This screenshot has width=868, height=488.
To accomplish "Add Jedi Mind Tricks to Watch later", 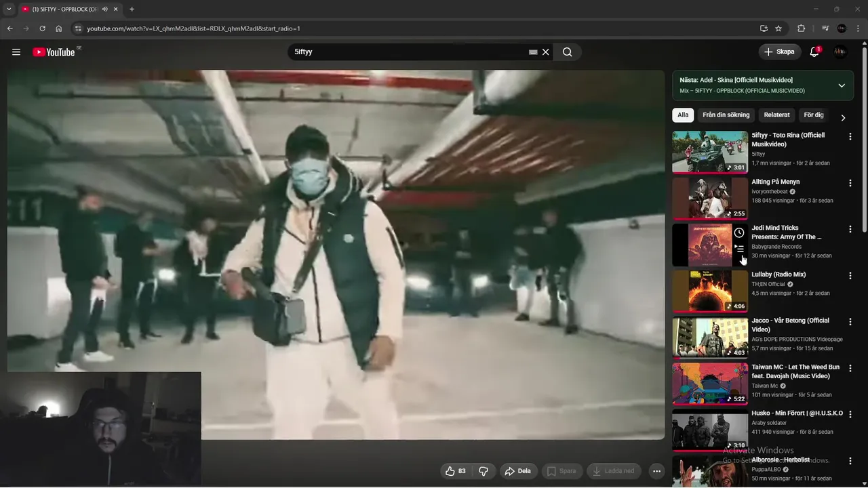I will (x=739, y=233).
